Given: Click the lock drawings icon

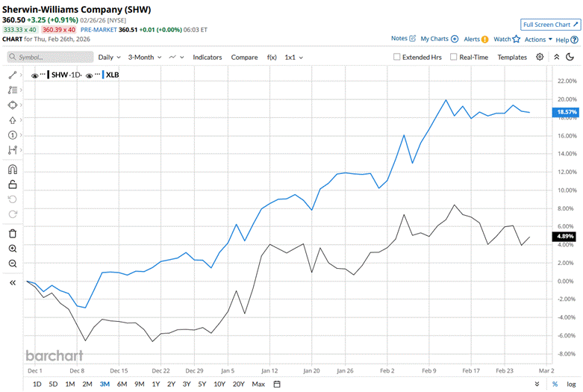Looking at the screenshot, I should point(12,184).
